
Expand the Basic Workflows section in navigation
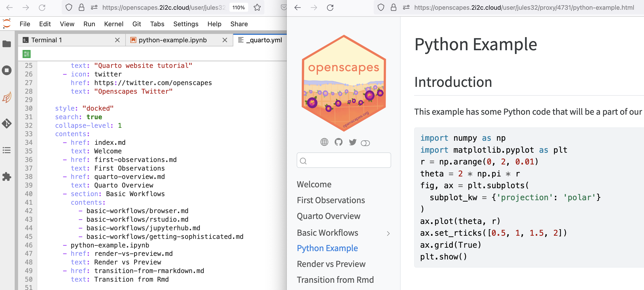click(x=388, y=233)
